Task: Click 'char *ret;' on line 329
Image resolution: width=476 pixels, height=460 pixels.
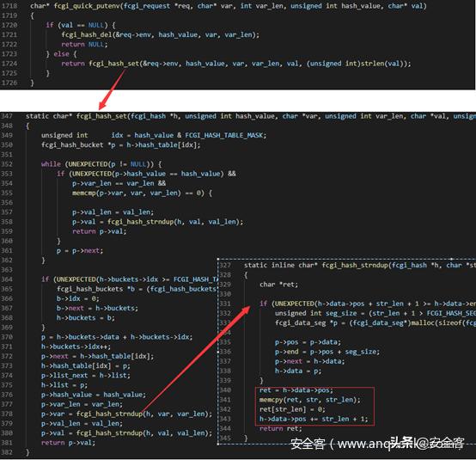Action: 278,285
